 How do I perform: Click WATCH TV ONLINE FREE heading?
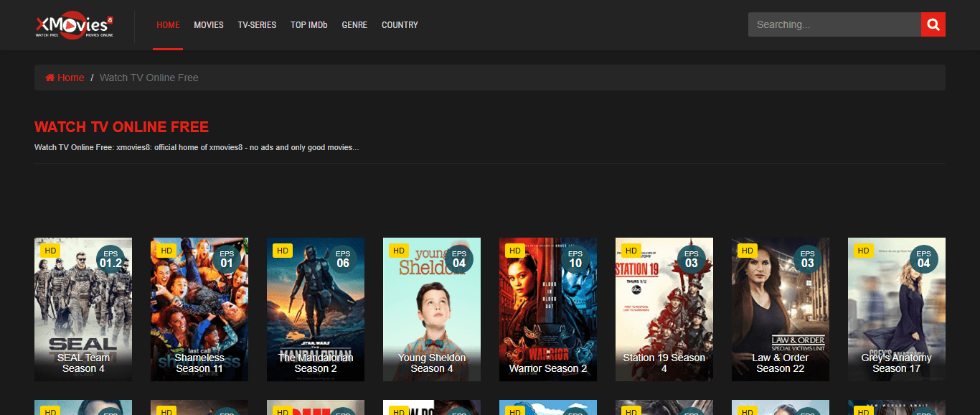(x=121, y=127)
